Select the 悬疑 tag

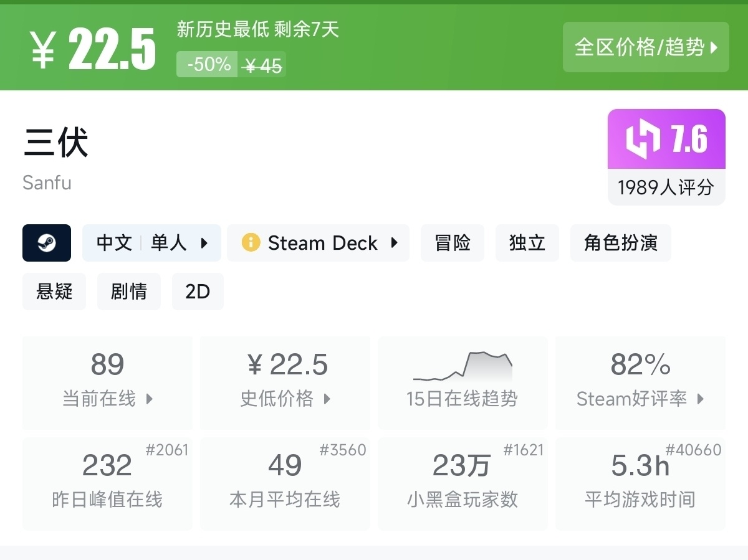coord(54,291)
